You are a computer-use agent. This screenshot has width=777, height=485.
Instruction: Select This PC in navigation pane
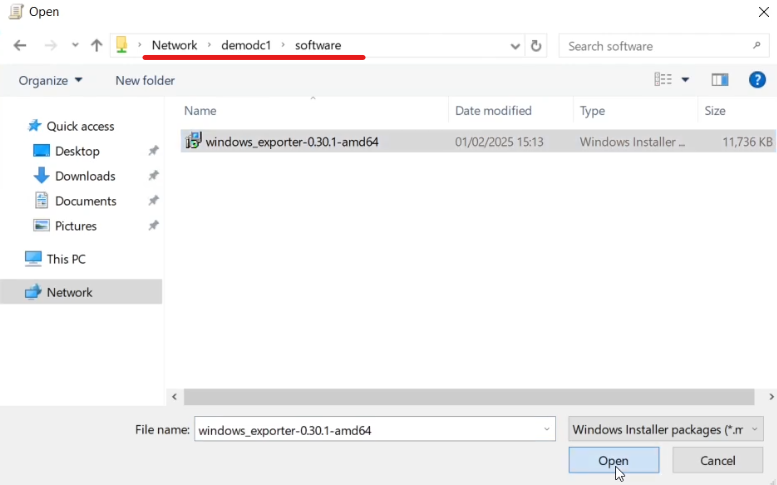[66, 259]
